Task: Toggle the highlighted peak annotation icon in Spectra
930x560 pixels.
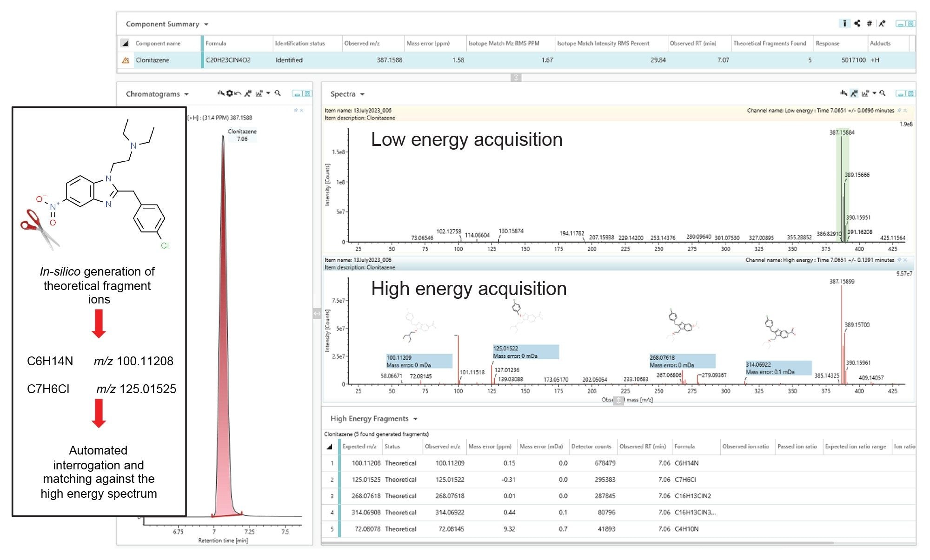Action: click(x=854, y=93)
